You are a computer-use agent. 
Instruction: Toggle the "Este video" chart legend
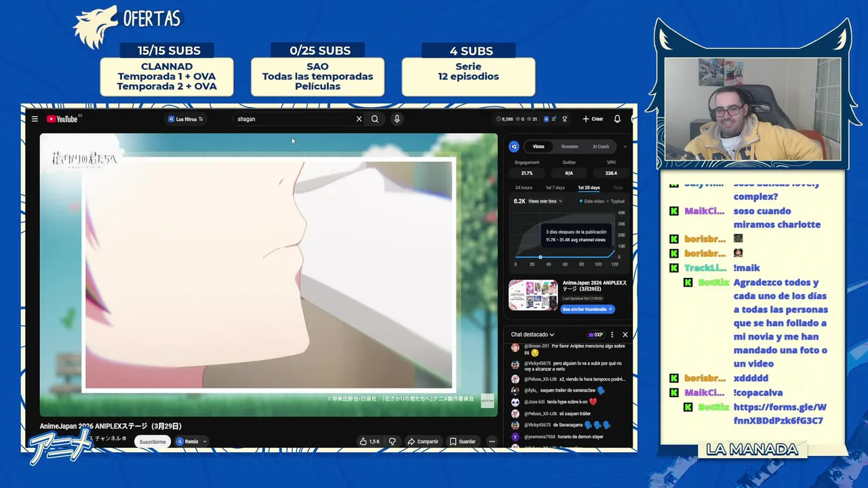pyautogui.click(x=592, y=201)
